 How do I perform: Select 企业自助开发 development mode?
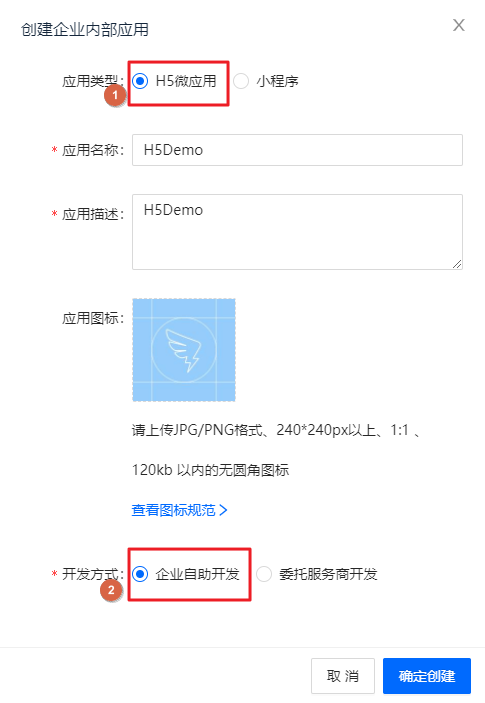coord(140,574)
